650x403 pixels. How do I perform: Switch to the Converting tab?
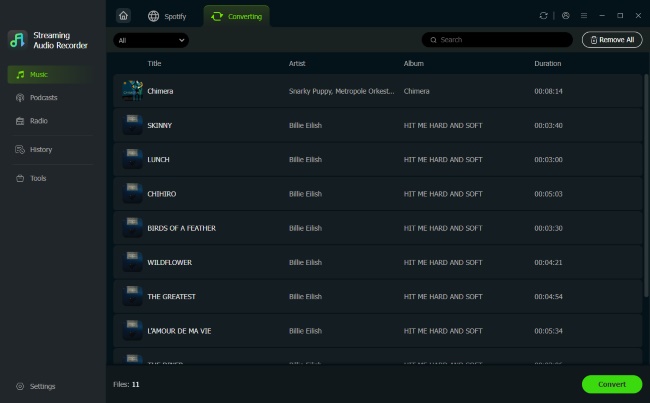tap(237, 16)
